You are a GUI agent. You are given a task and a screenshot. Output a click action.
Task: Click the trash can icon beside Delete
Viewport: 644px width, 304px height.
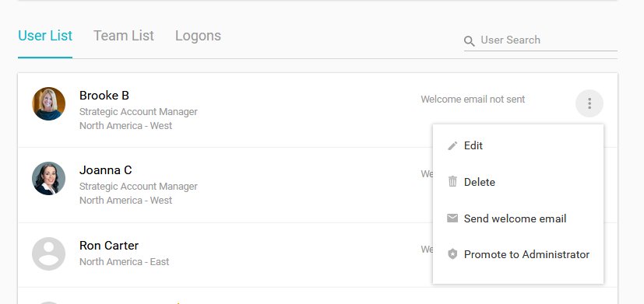[452, 181]
